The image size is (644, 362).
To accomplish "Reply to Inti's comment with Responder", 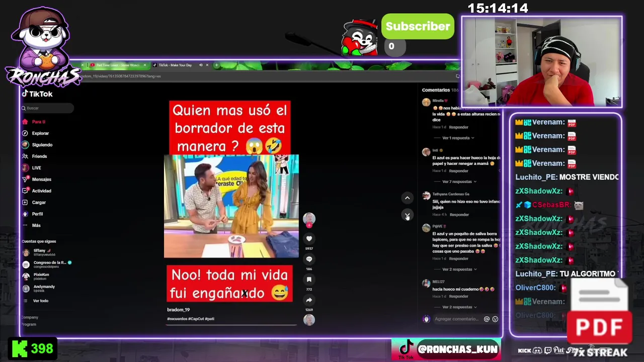I will 458,171.
